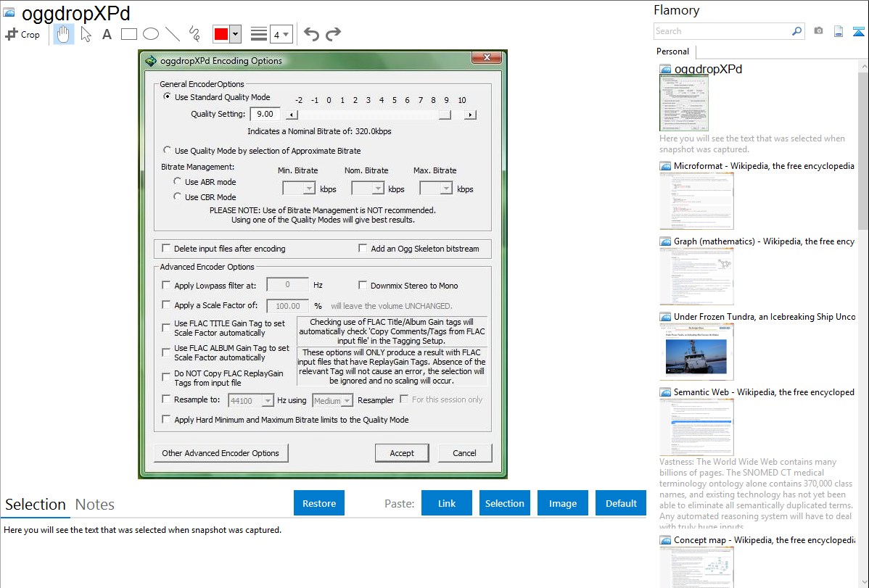Choose the ellipse shape tool
The width and height of the screenshot is (869, 588).
click(x=151, y=34)
